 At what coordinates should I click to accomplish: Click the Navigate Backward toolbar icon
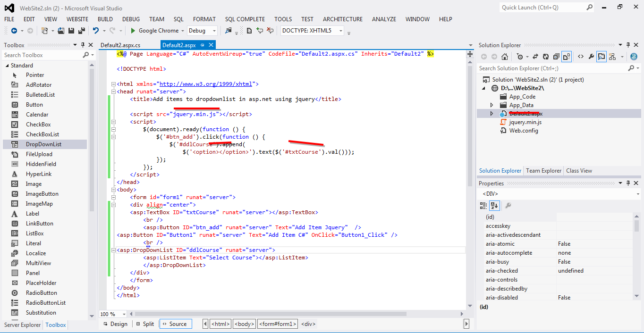pyautogui.click(x=14, y=31)
